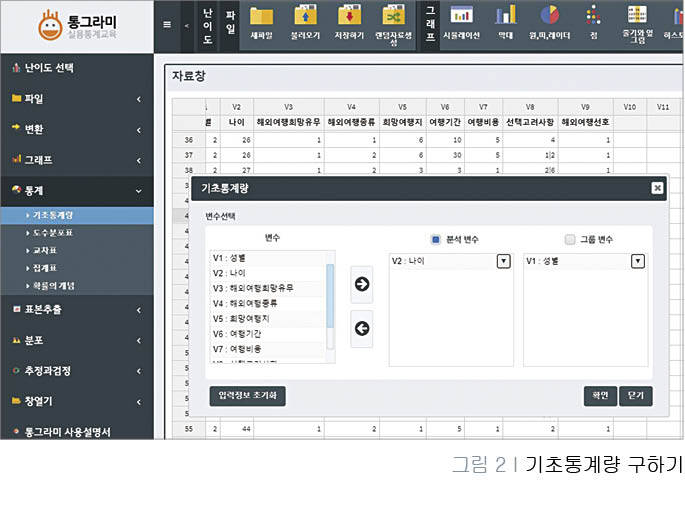
Task: Select the 원,띠,레이더 pie chart icon
Action: 550,16
